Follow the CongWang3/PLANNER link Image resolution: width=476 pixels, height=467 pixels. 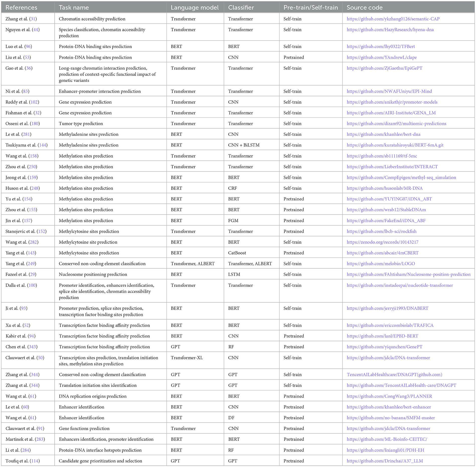[389, 396]
